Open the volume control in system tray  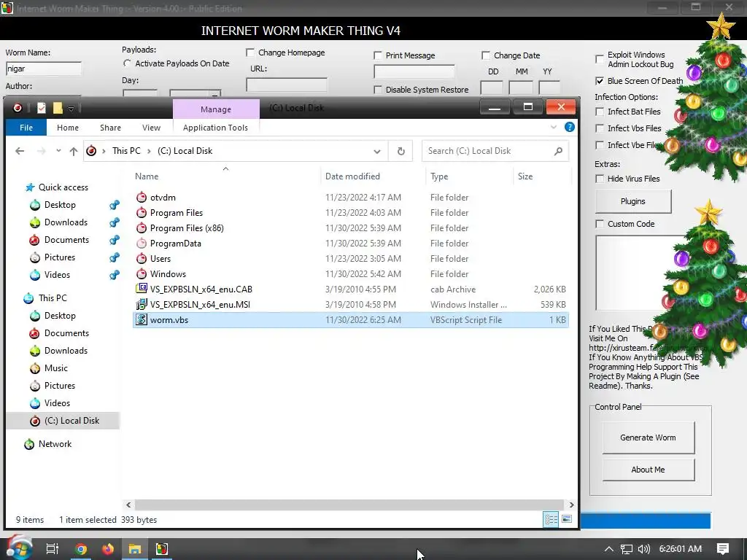(x=643, y=549)
